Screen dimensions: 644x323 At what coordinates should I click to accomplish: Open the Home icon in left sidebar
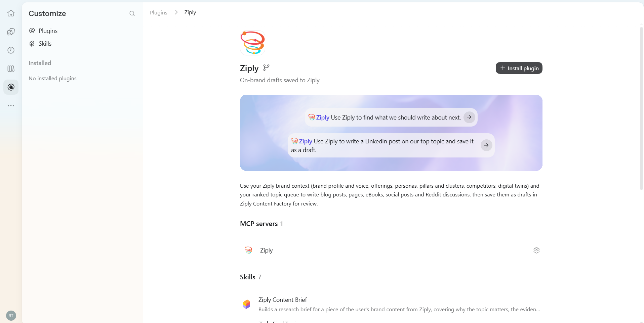pyautogui.click(x=11, y=13)
